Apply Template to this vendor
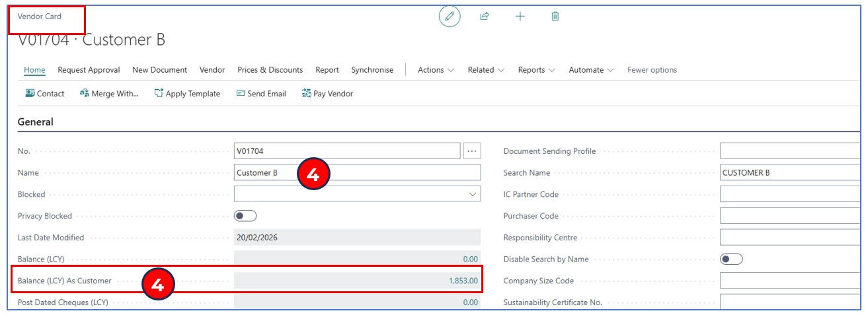This screenshot has height=315, width=868. coord(187,94)
